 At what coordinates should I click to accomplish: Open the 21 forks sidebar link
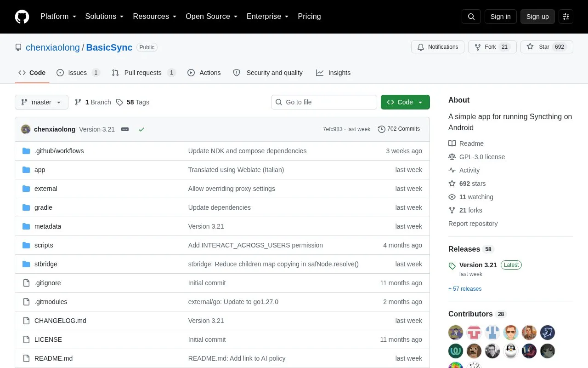[465, 210]
